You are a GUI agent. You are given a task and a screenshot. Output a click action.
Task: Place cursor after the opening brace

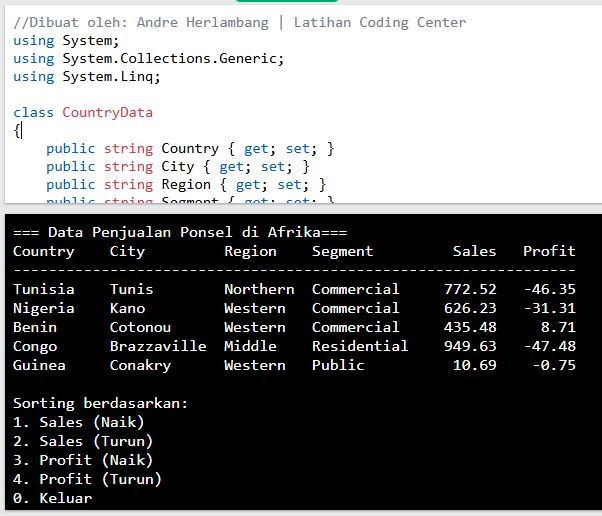pyautogui.click(x=22, y=131)
